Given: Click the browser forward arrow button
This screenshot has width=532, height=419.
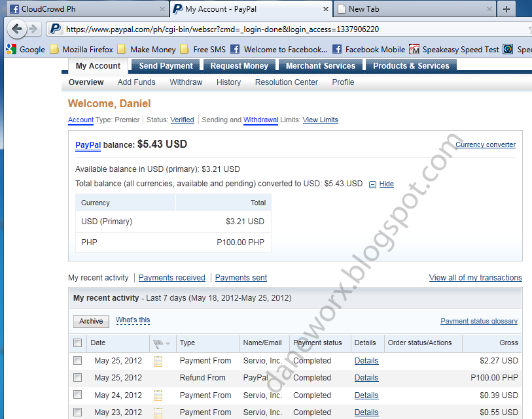Looking at the screenshot, I should (x=33, y=29).
